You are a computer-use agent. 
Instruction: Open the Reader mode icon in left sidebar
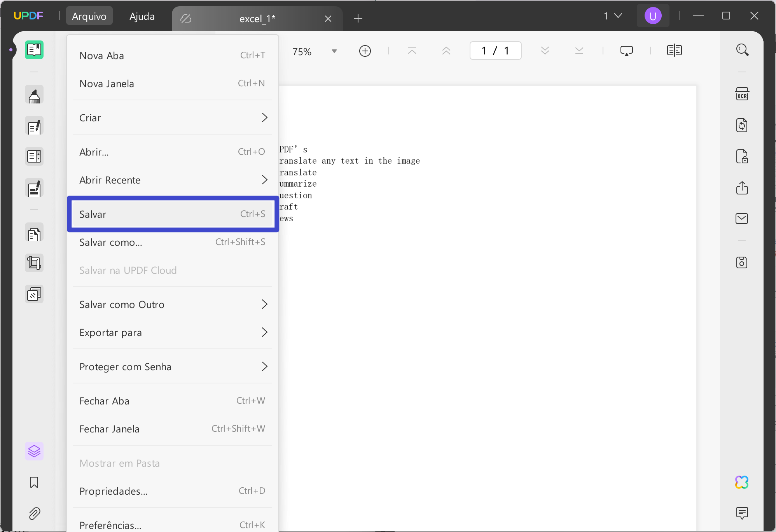34,50
